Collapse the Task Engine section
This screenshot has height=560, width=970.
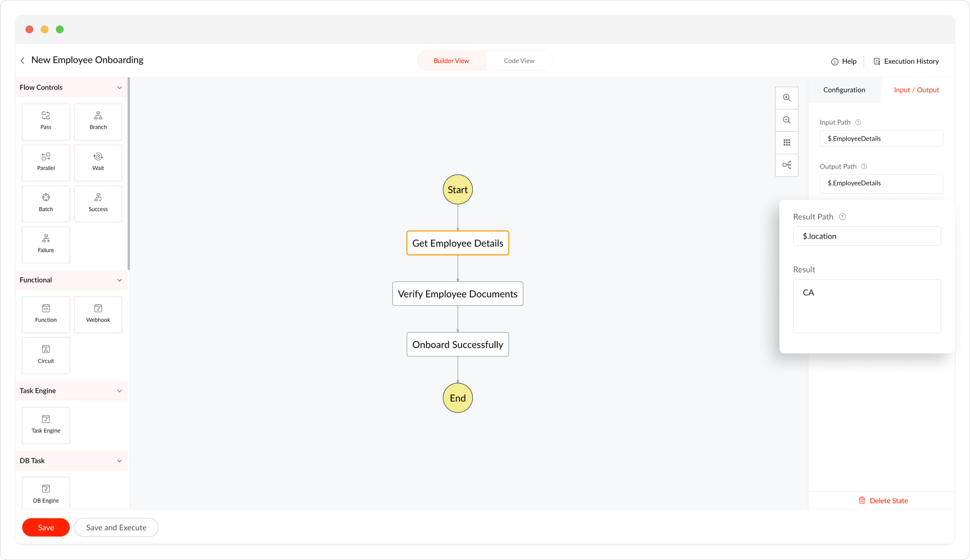(x=119, y=391)
